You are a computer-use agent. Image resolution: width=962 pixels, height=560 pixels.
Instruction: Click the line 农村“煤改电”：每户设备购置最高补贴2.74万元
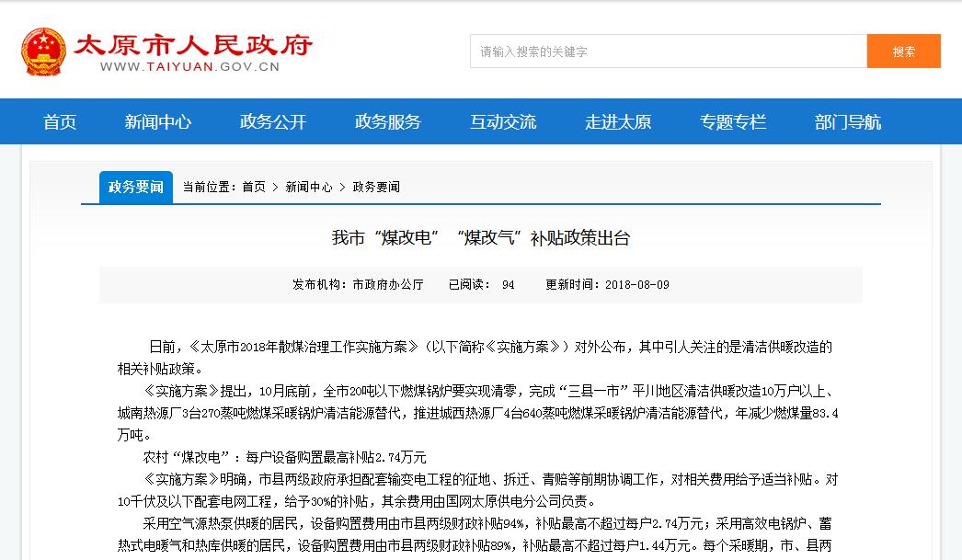tap(284, 457)
